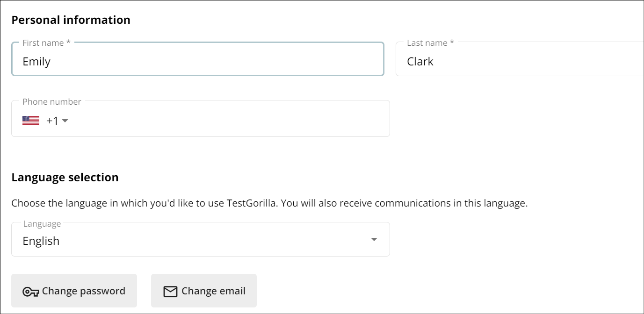Expand the country code arrow next to +1
The image size is (644, 314).
point(65,121)
